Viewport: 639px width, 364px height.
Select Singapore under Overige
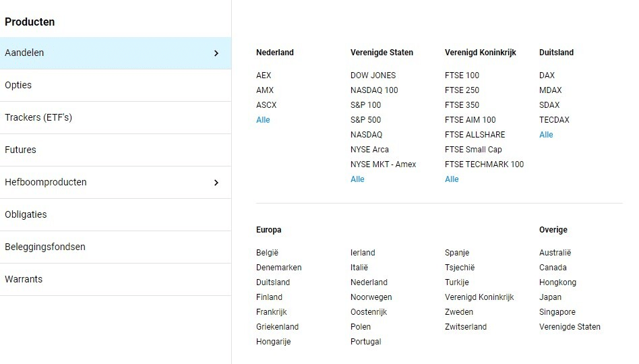click(x=557, y=312)
